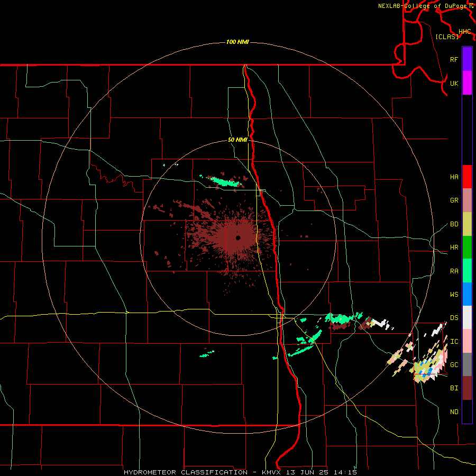476x476 pixels.
Task: Choose the DS white legend swatch
Action: coord(467,317)
